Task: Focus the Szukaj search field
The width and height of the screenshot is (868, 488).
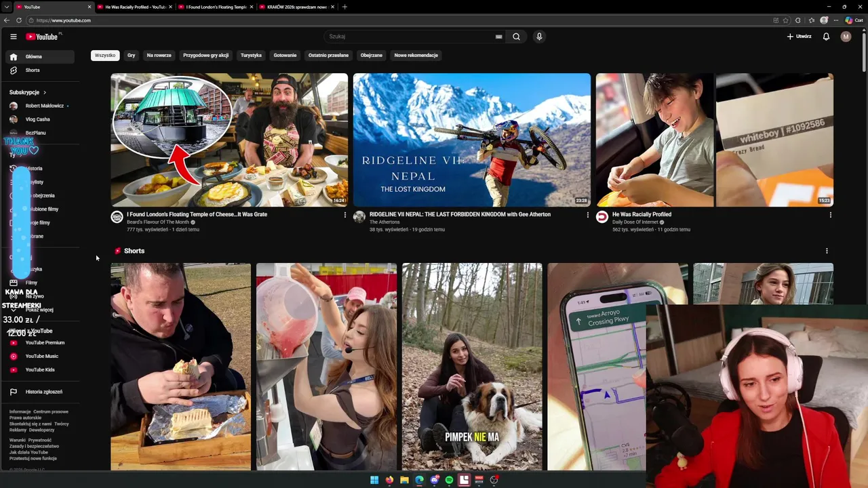Action: (x=414, y=37)
